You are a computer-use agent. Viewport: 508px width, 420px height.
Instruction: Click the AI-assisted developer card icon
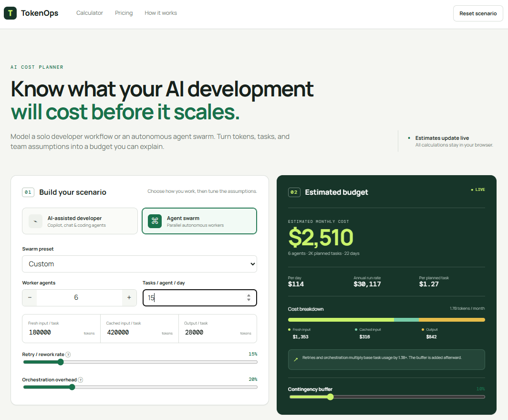[x=35, y=221]
